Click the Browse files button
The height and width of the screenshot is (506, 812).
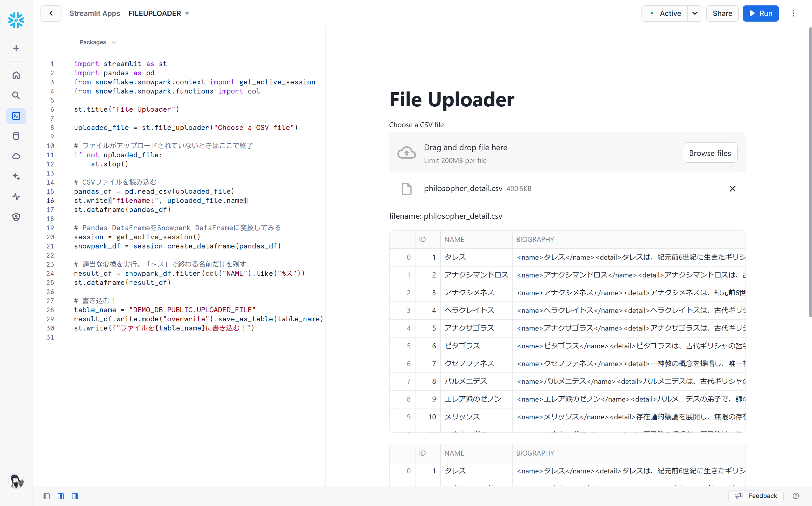click(710, 153)
